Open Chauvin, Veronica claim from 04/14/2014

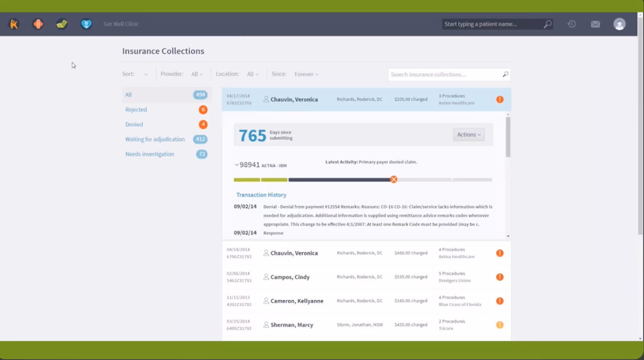coord(366,253)
